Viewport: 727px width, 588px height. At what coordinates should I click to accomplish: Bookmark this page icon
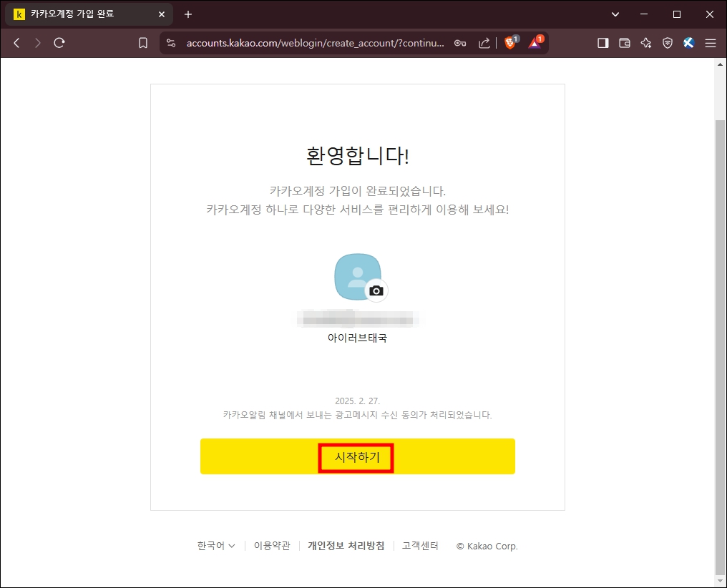tap(143, 43)
